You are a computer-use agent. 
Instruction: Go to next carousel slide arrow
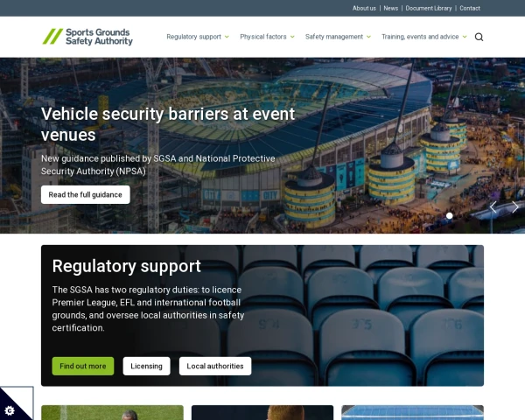point(515,207)
